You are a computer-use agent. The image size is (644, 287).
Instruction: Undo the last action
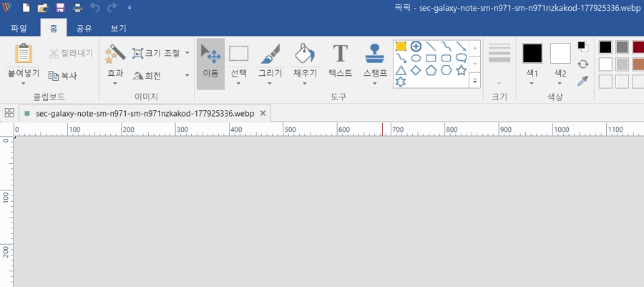click(x=95, y=7)
